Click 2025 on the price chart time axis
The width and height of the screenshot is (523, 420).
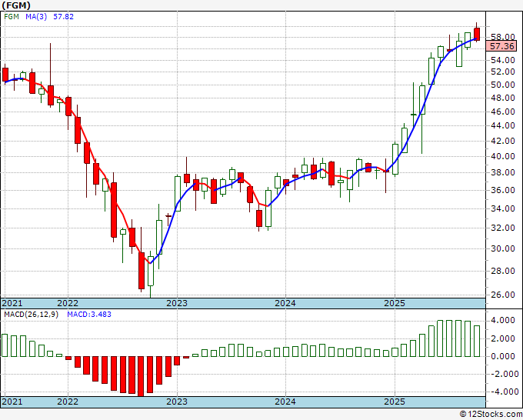pos(395,303)
